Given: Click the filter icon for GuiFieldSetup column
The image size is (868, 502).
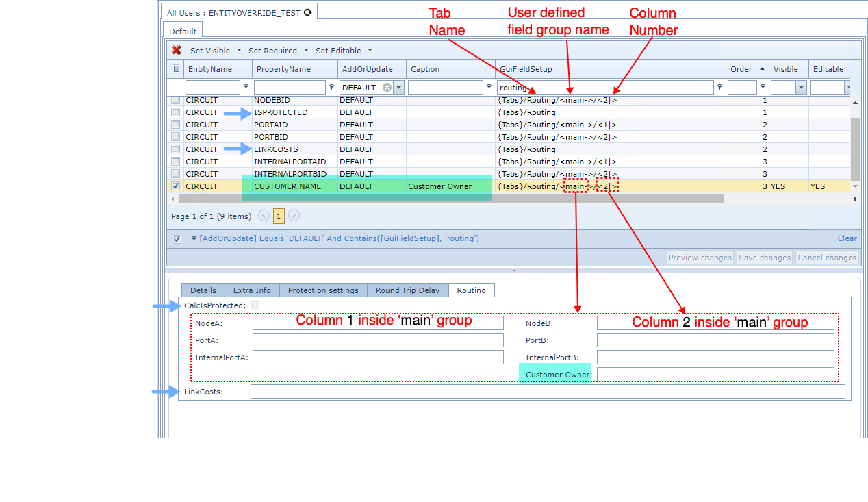Looking at the screenshot, I should (719, 88).
